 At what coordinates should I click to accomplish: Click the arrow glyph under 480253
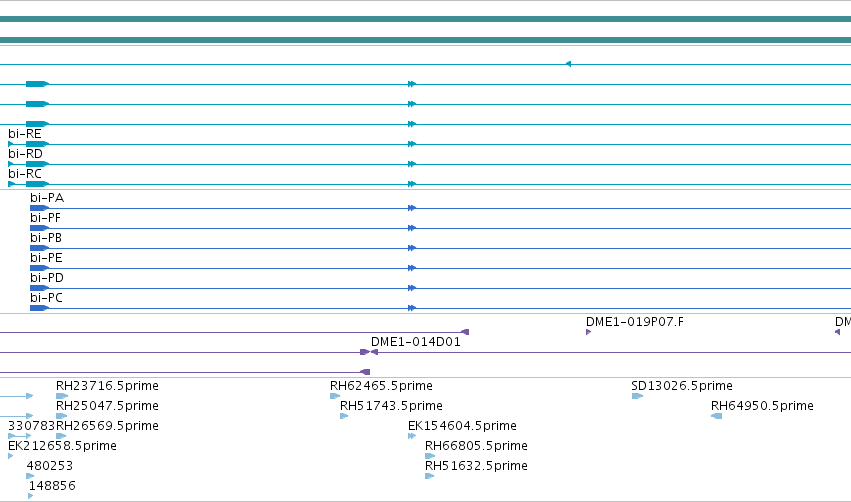click(x=30, y=476)
